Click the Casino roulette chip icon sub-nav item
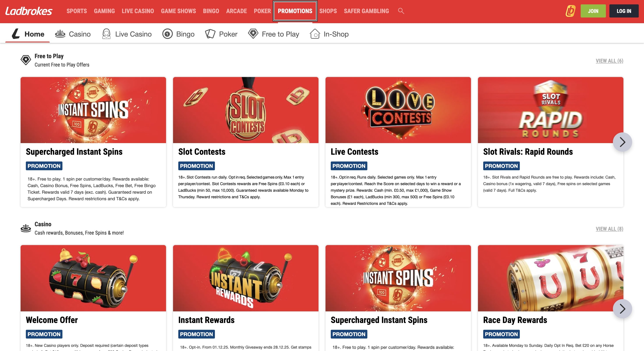The width and height of the screenshot is (644, 351). click(x=60, y=34)
